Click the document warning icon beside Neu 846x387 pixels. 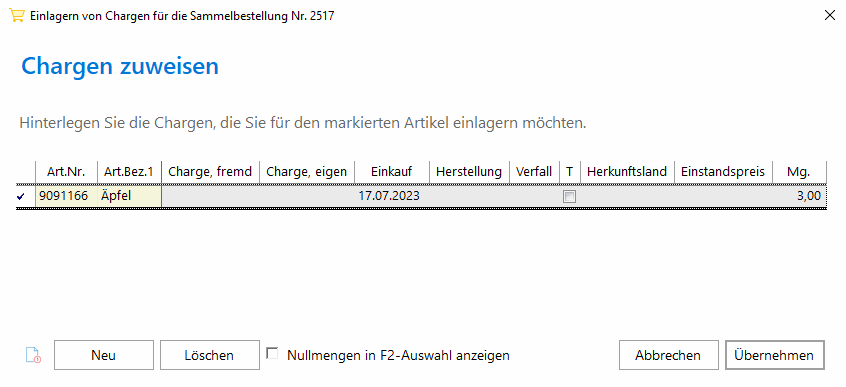[x=33, y=355]
